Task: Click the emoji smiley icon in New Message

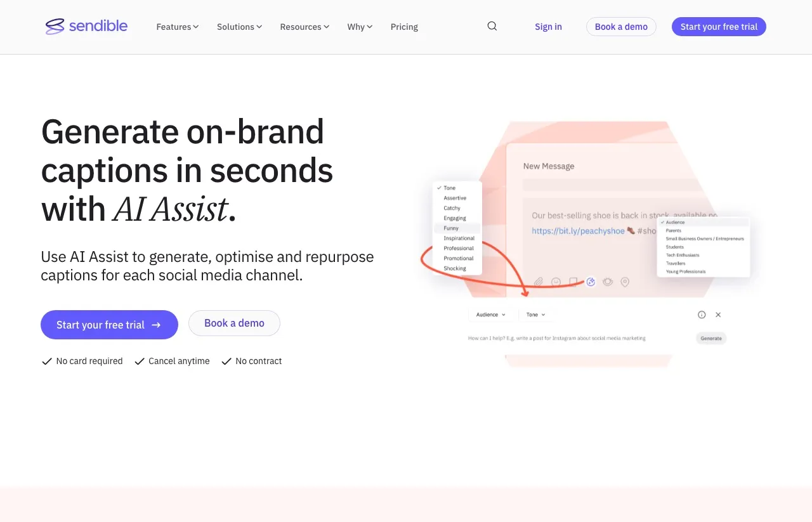Action: tap(556, 282)
